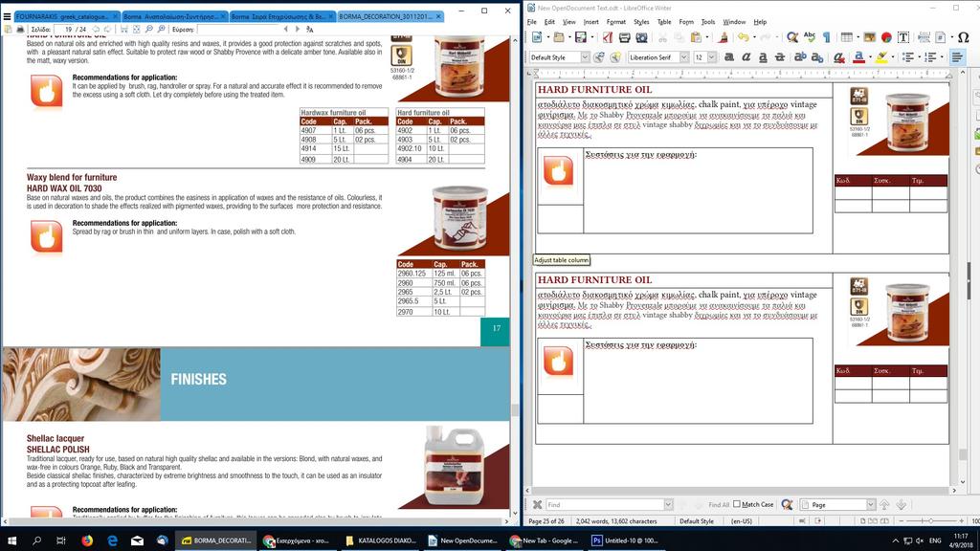Apply the red font color swatch
The image size is (980, 551).
[858, 57]
